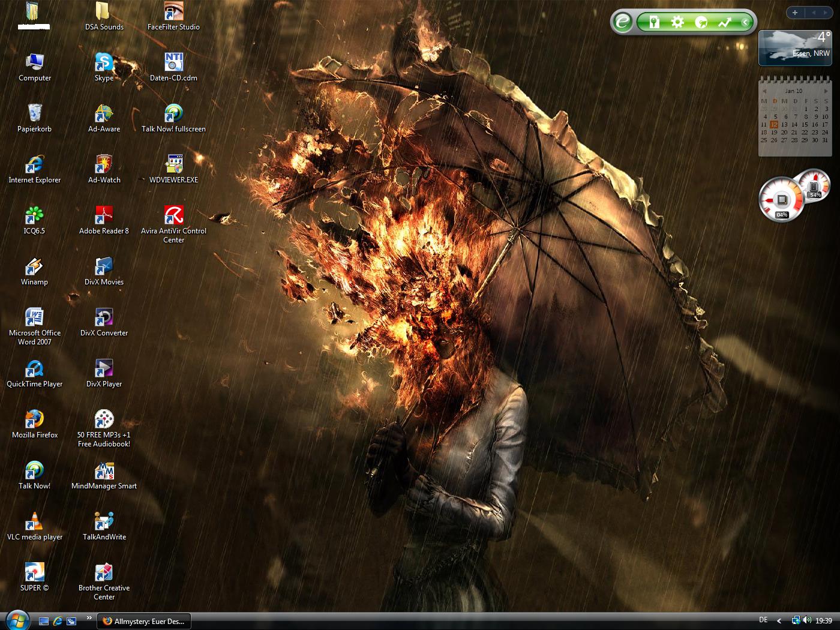This screenshot has height=630, width=840.
Task: Click the DE language indicator
Action: 763,620
